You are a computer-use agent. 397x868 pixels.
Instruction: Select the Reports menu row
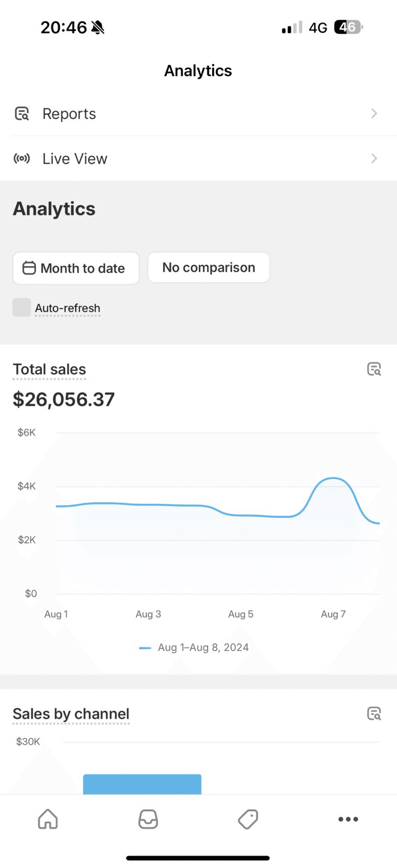tap(198, 114)
